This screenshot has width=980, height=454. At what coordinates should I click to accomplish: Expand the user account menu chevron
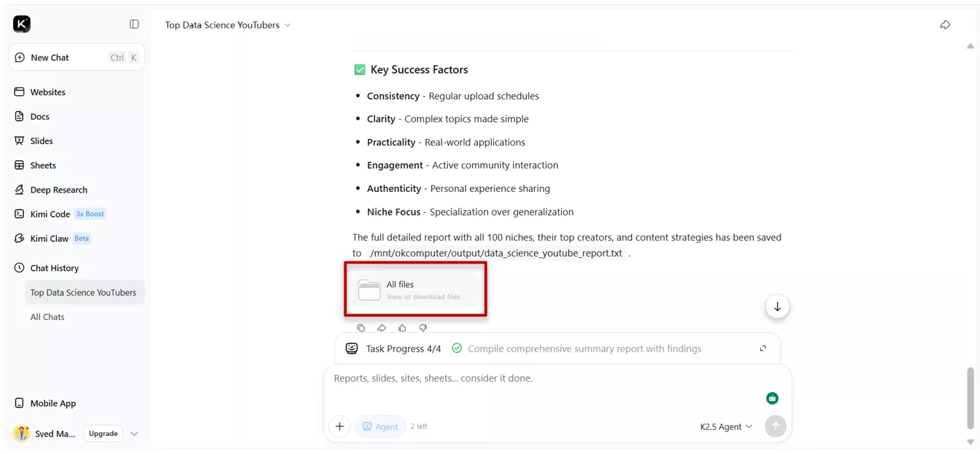tap(134, 434)
